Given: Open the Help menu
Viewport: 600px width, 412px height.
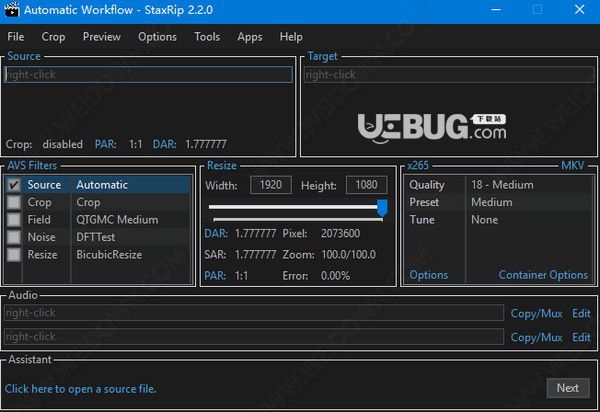Looking at the screenshot, I should [x=291, y=37].
